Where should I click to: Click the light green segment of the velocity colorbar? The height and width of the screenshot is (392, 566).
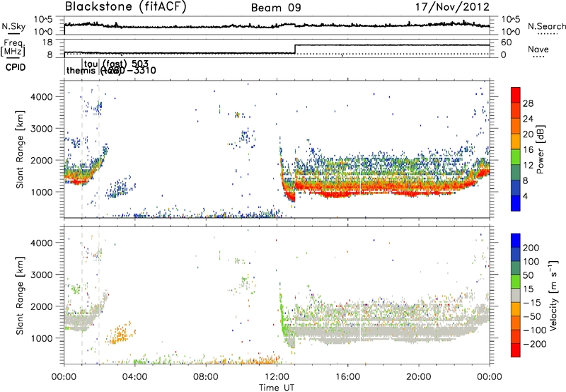coord(516,282)
